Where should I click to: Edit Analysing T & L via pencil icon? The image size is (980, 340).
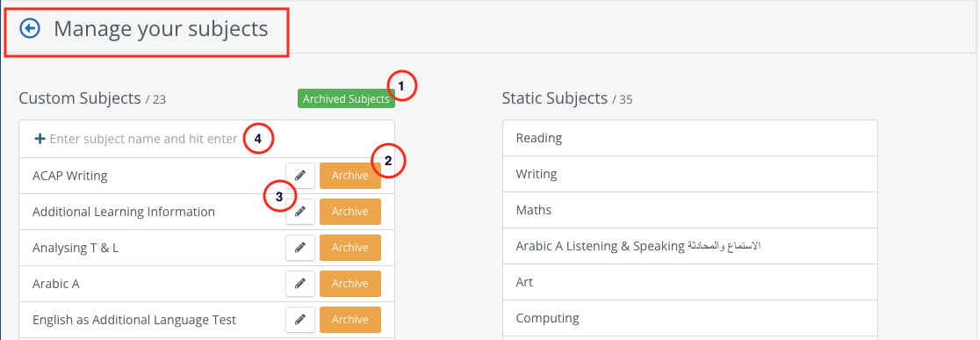[300, 248]
